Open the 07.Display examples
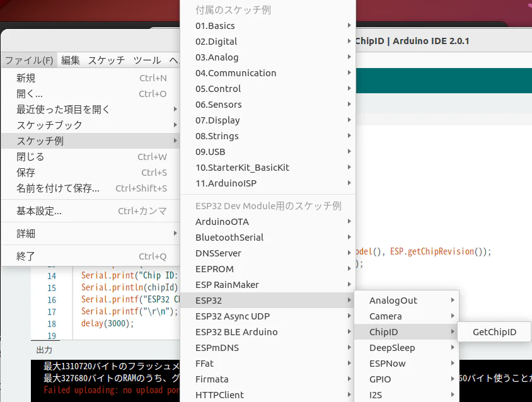This screenshot has height=402, width=532. click(x=268, y=120)
